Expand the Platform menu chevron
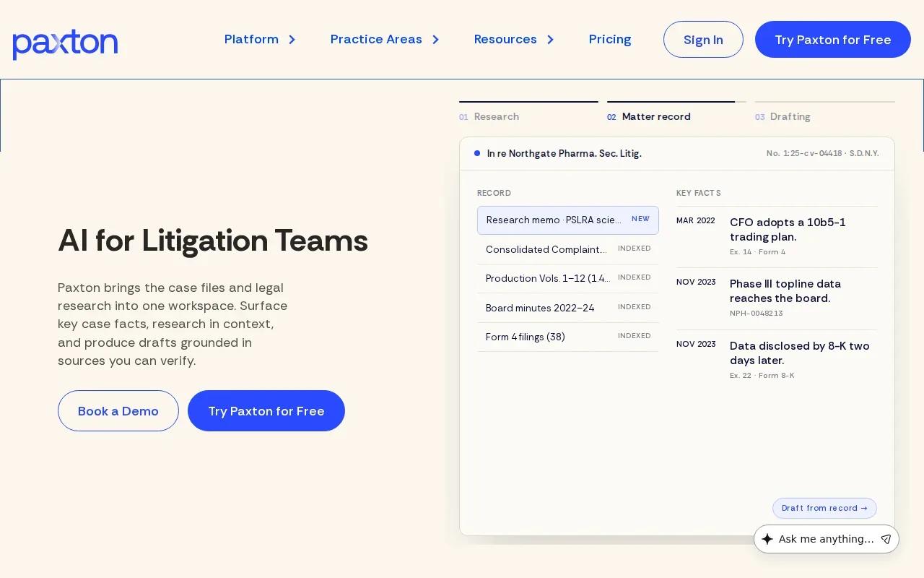 pos(292,40)
